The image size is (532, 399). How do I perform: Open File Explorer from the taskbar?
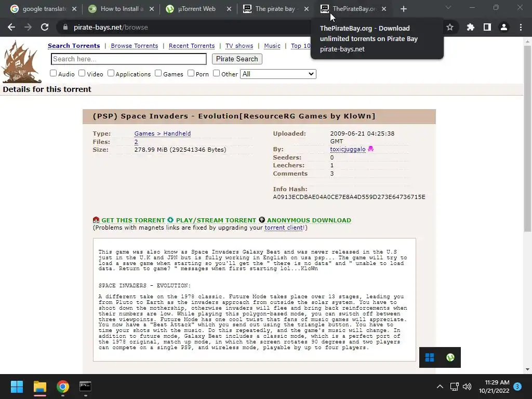[39, 386]
